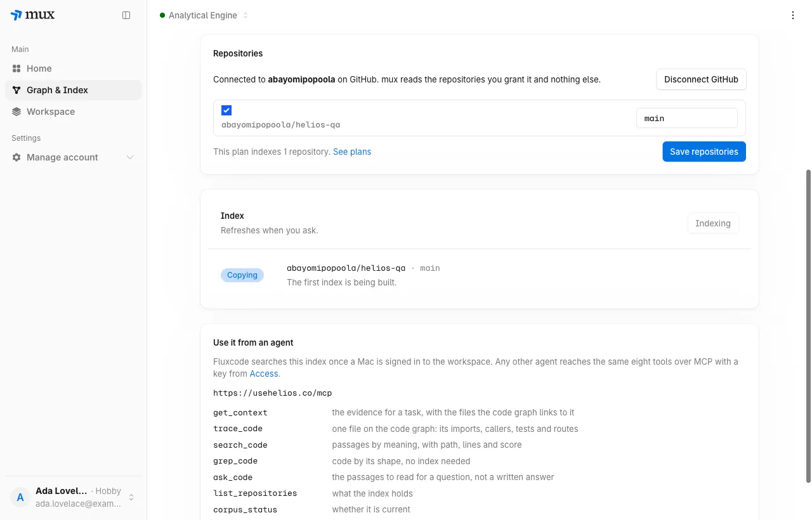812x520 pixels.
Task: Collapse the sidebar with the panel icon
Action: 126,15
